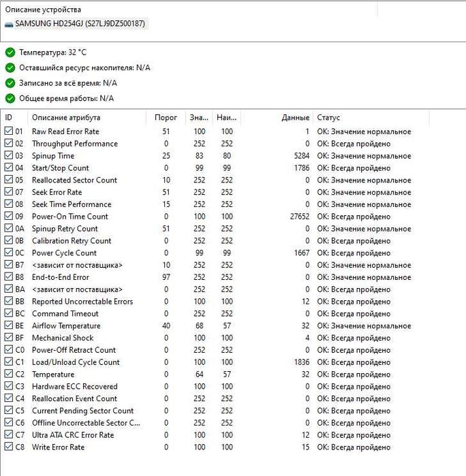
Task: Click data value 5284 for Spinup Time
Action: [x=302, y=156]
